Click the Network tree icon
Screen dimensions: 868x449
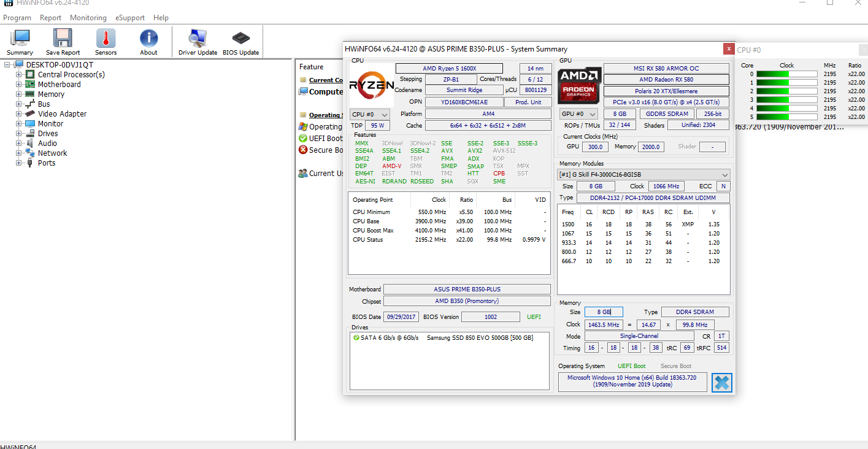point(30,153)
